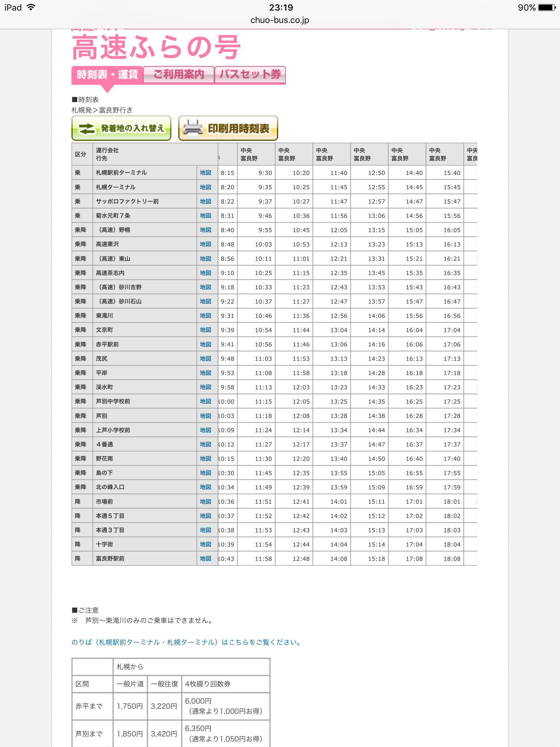Screen dimensions: 560x747
Task: Tap the battery indicator in status bar
Action: [x=547, y=8]
